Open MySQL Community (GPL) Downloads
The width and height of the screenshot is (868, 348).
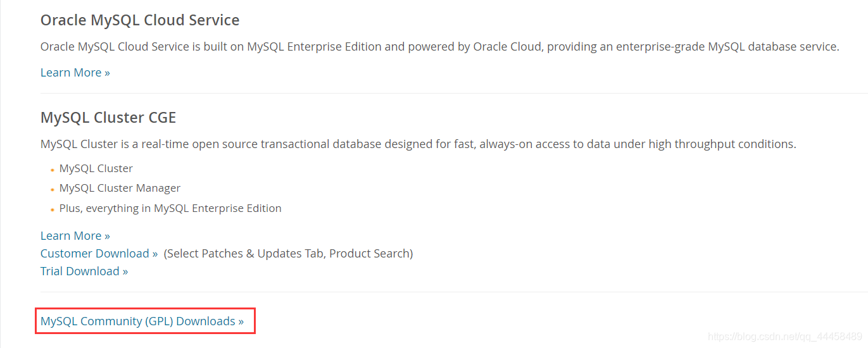tap(142, 321)
